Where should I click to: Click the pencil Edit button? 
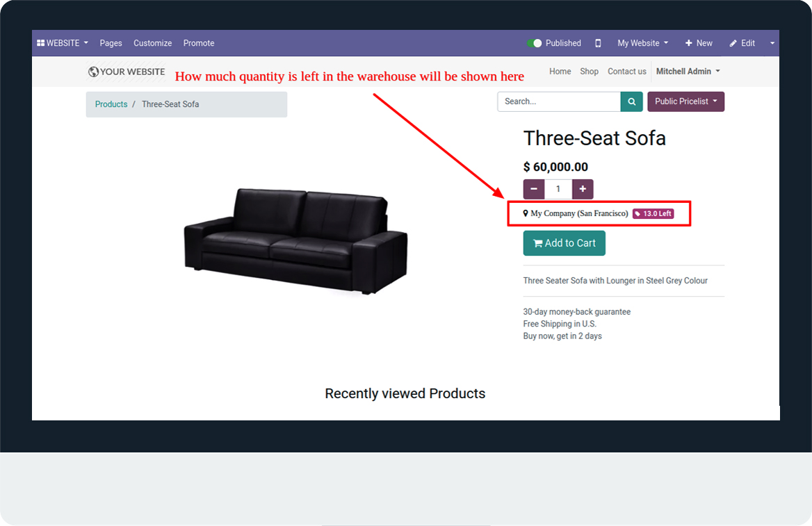(742, 43)
